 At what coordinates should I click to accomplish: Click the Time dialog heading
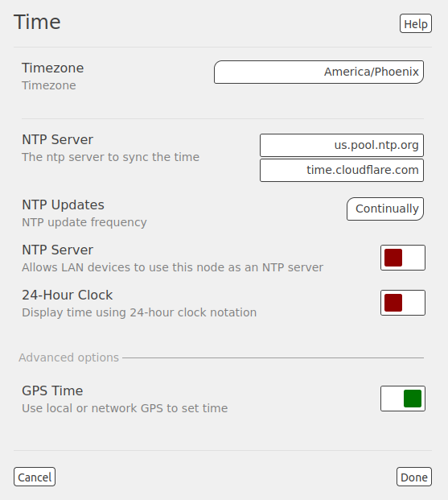(37, 22)
